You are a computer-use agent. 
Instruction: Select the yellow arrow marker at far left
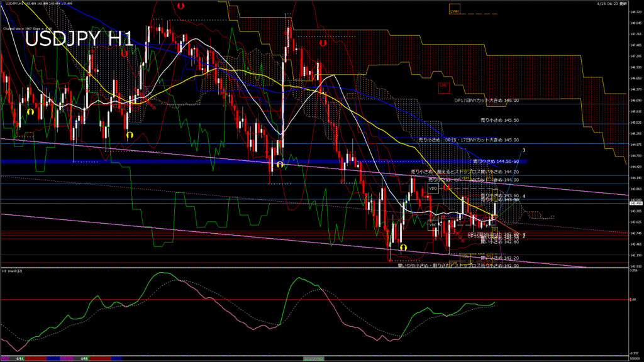click(30, 111)
